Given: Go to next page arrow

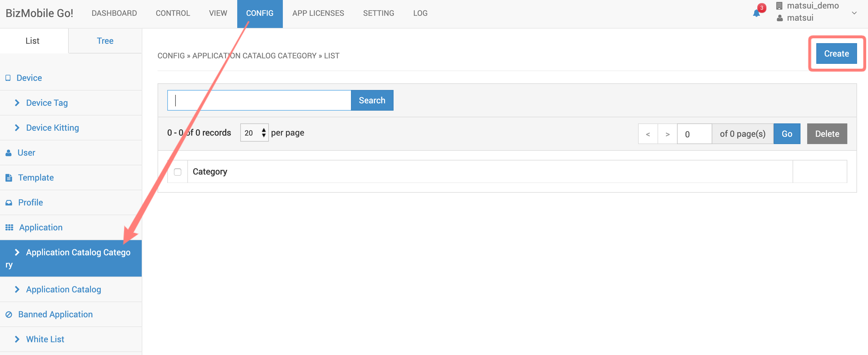Looking at the screenshot, I should (667, 134).
